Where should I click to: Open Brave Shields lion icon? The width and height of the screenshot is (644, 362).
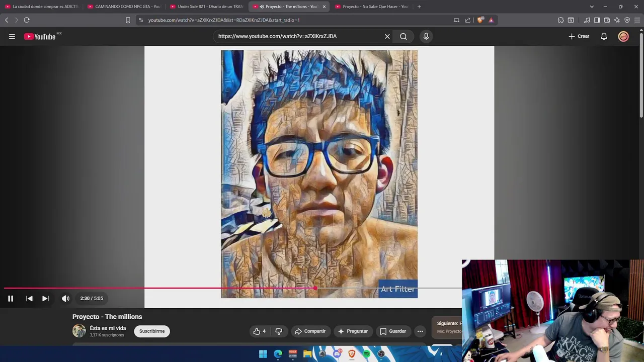(480, 20)
